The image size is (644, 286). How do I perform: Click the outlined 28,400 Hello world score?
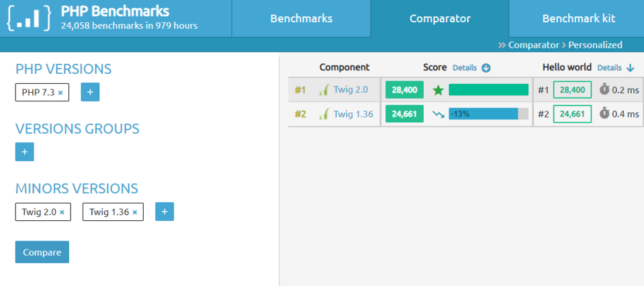pos(572,90)
